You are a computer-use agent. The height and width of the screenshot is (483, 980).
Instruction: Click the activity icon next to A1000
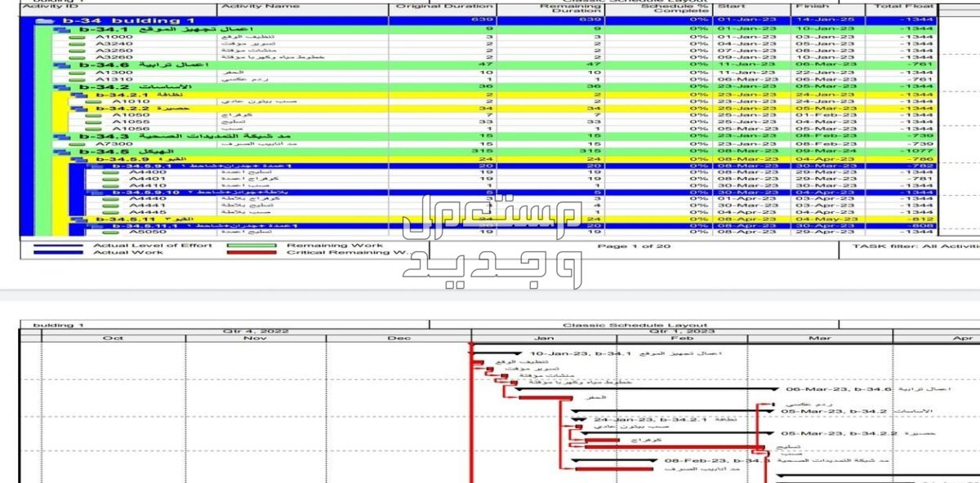point(78,37)
